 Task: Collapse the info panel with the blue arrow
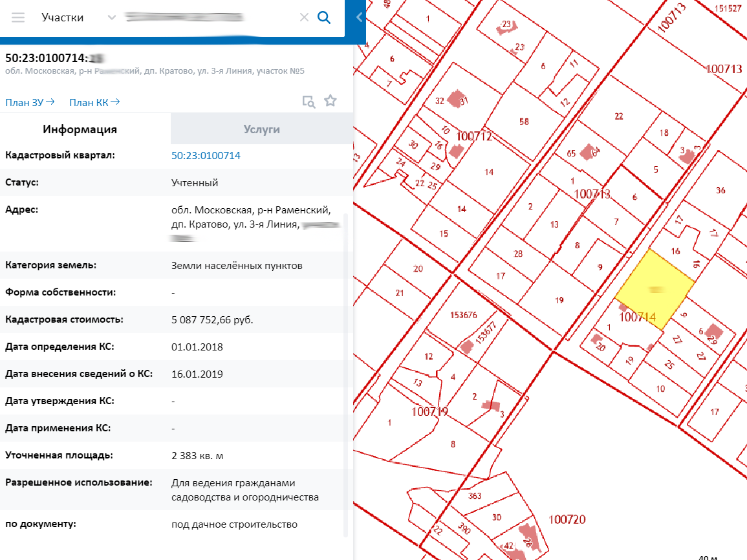tap(360, 17)
